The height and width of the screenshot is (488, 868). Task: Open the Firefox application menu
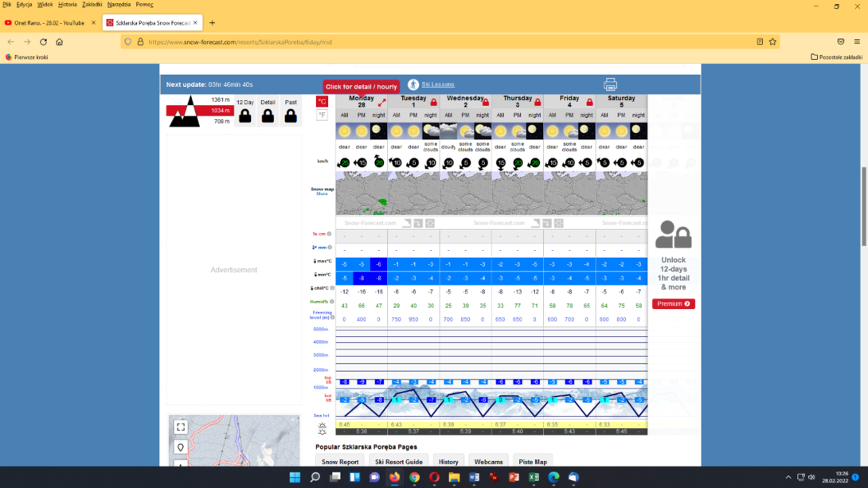tap(857, 41)
